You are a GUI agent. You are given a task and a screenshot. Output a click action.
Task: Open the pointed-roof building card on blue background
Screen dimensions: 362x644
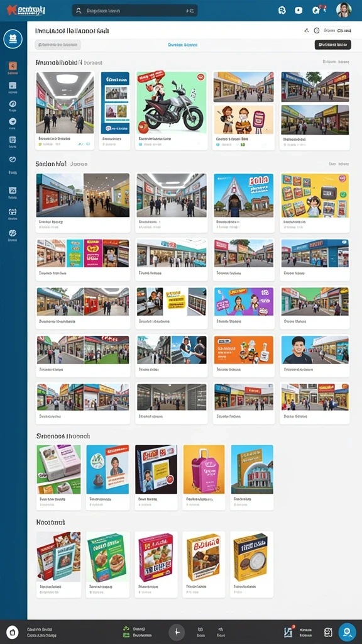pyautogui.click(x=243, y=203)
